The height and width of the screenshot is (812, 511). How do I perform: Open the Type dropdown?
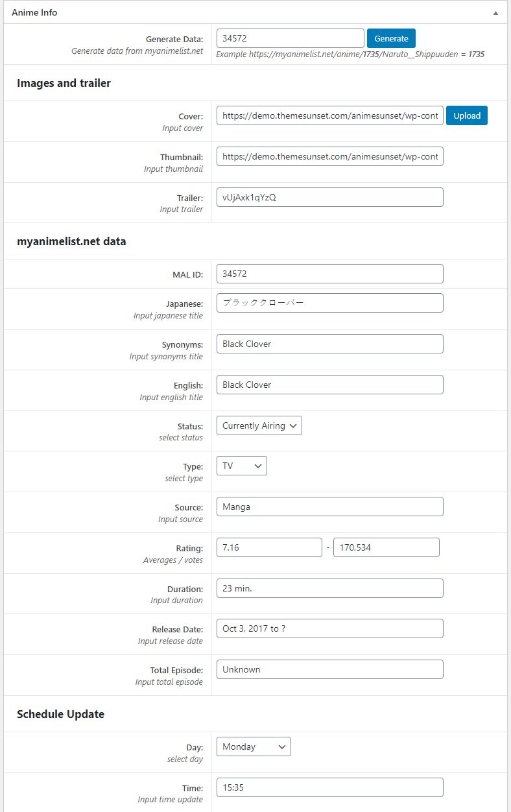point(241,466)
